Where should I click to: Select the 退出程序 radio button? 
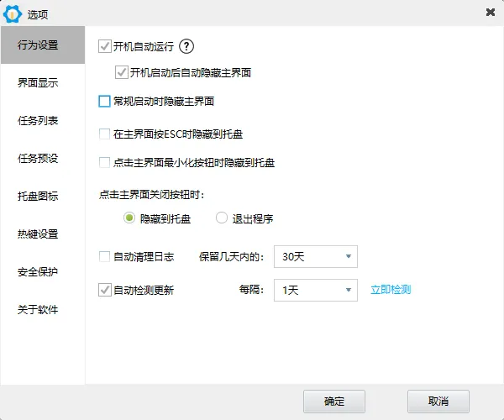222,218
